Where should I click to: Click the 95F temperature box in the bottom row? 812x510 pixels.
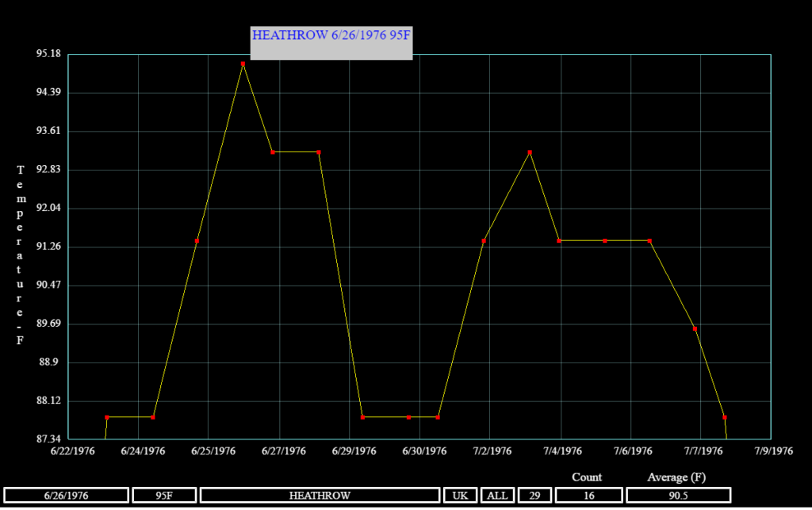click(x=164, y=496)
